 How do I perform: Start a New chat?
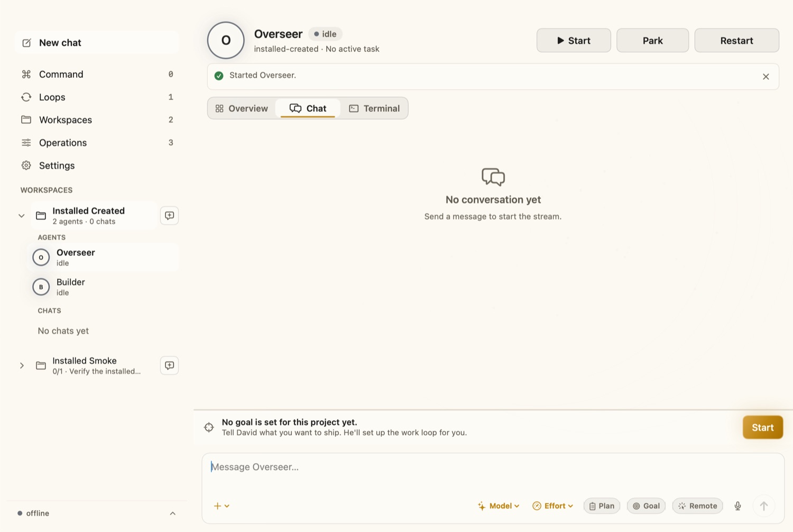(x=97, y=43)
